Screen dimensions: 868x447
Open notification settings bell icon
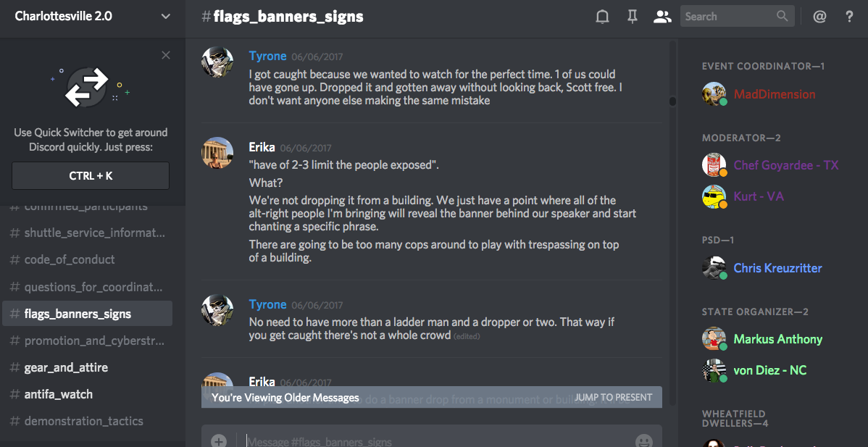click(x=602, y=17)
